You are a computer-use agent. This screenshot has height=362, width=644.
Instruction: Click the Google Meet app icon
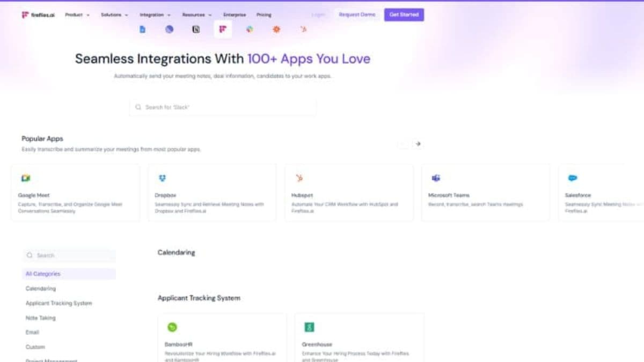click(26, 178)
